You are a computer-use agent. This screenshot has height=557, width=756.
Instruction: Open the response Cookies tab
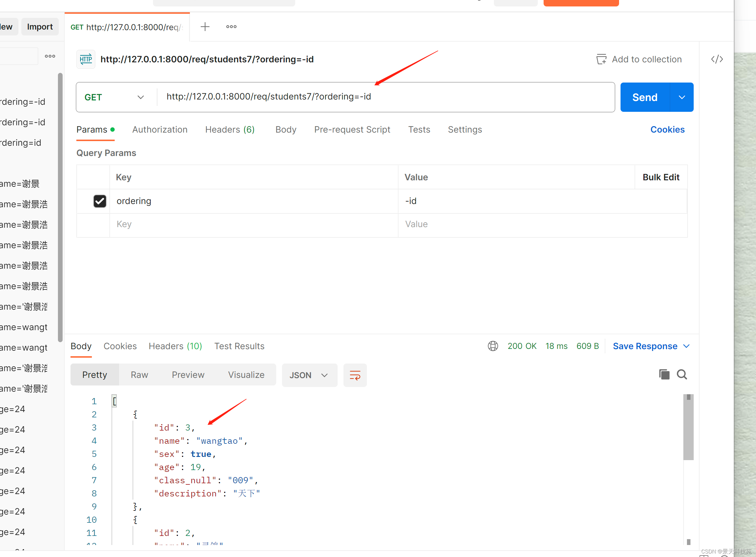120,346
